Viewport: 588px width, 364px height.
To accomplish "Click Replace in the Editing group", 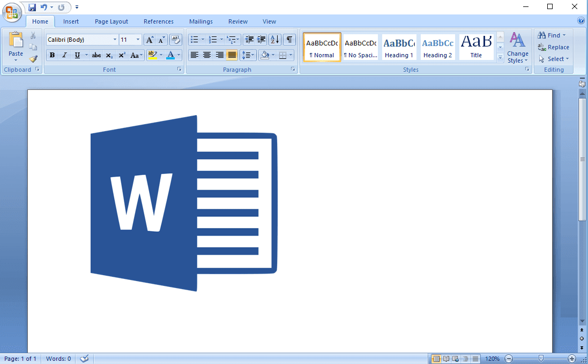I will coord(554,47).
